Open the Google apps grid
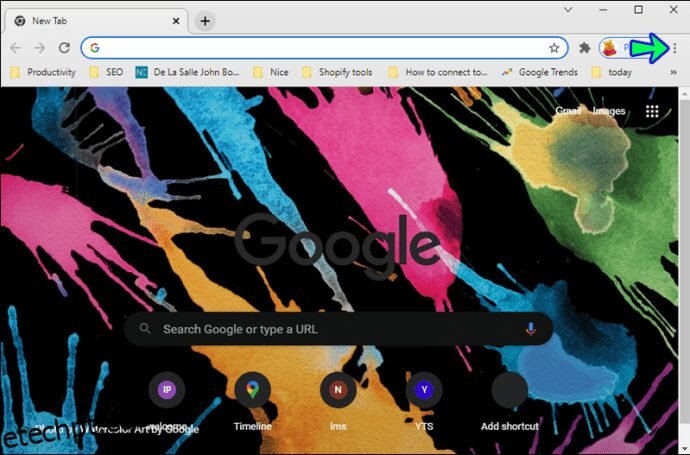The image size is (690, 455). (x=652, y=111)
